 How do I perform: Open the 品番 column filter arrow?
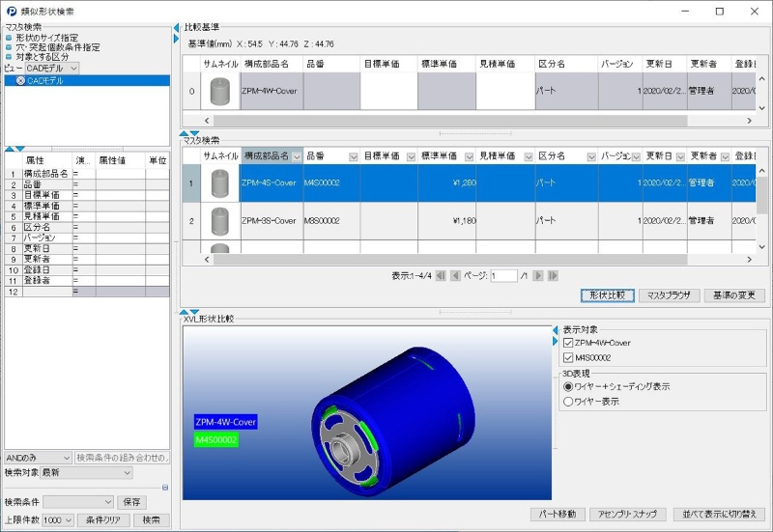(x=354, y=156)
